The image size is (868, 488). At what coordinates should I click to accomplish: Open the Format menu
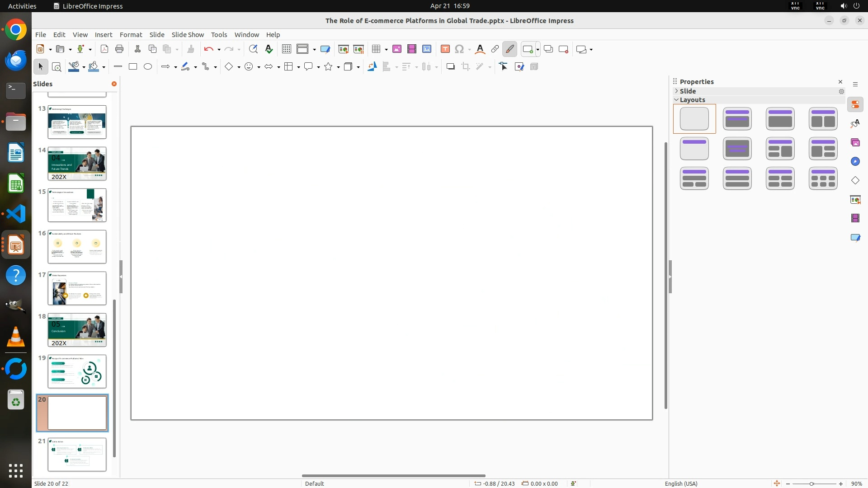click(x=131, y=35)
